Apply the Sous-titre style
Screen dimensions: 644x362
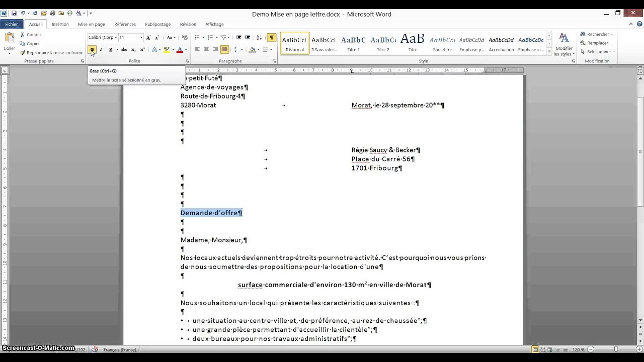coord(442,43)
